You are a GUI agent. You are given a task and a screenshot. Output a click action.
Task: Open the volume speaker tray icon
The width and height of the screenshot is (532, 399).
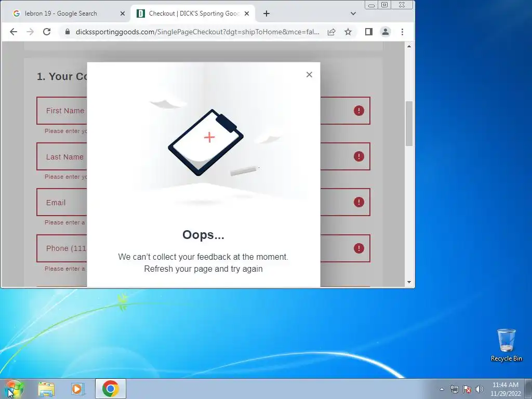click(x=480, y=389)
